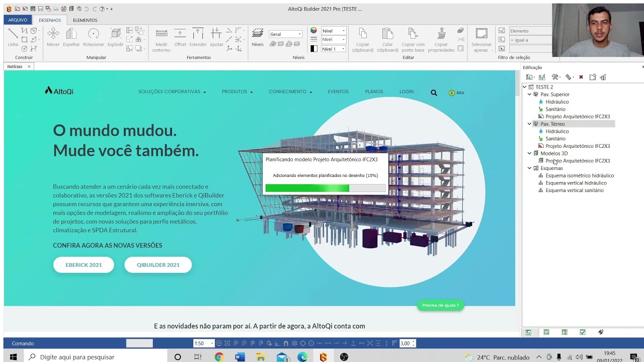The width and height of the screenshot is (644, 362).
Task: Click the Mover tool icon
Action: coord(53,37)
